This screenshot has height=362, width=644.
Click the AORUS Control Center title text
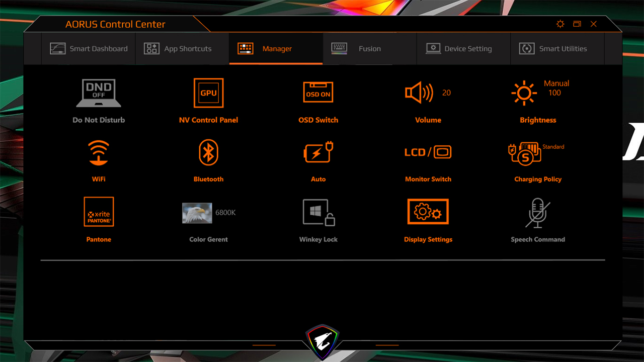115,24
